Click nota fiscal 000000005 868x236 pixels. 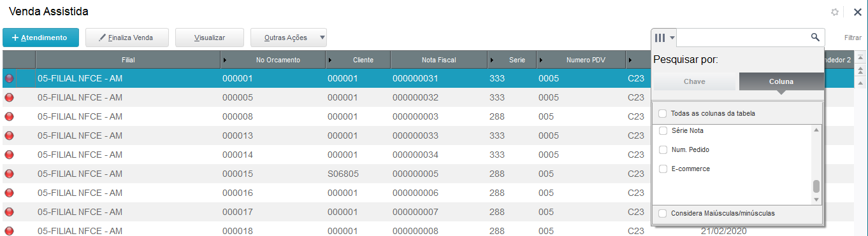pyautogui.click(x=416, y=174)
